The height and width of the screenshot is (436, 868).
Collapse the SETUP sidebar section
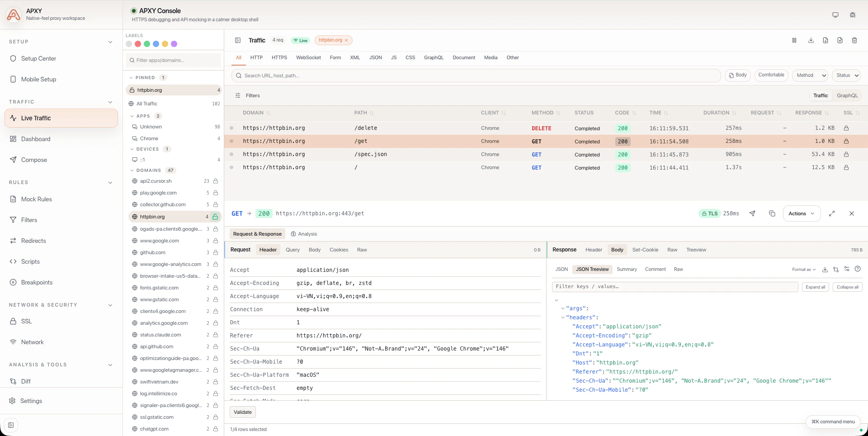point(110,42)
